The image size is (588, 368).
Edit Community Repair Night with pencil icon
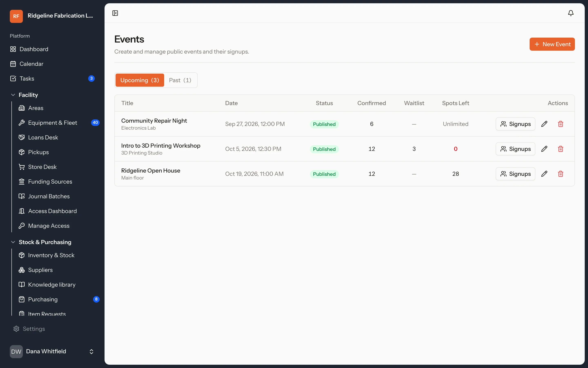(x=544, y=124)
